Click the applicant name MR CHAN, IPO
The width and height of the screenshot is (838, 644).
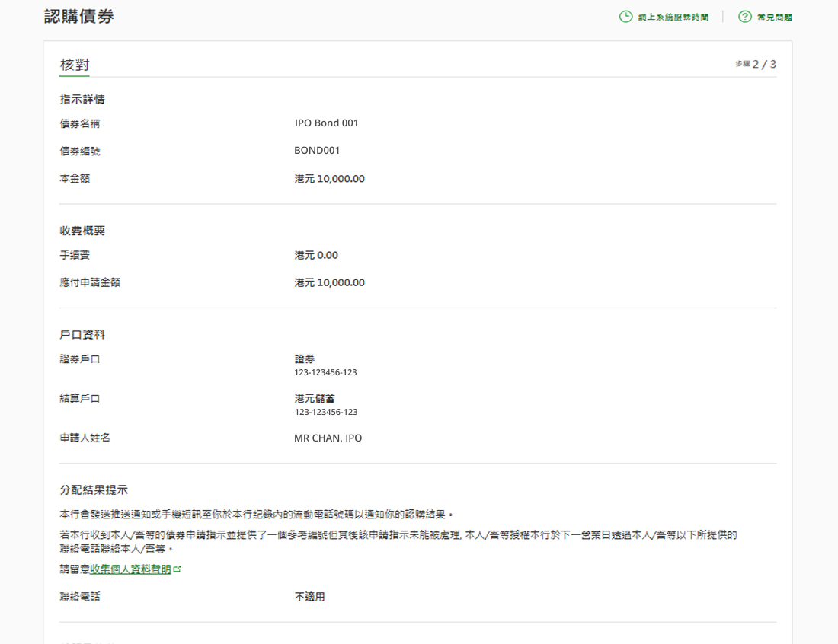coord(328,438)
